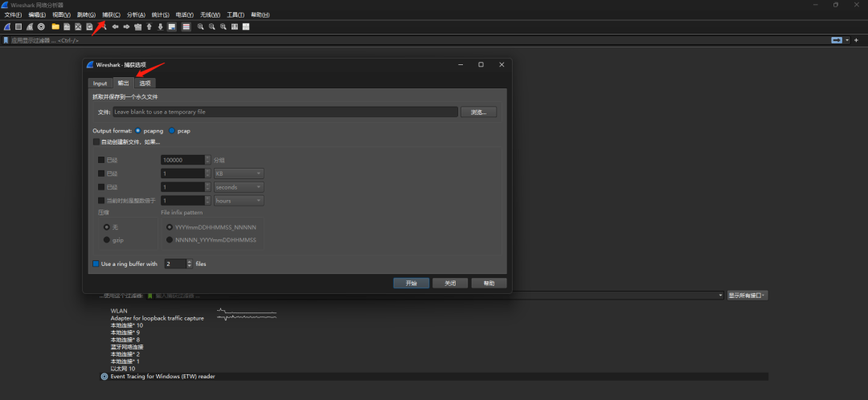Start capturing packets with the shark fin icon
Viewport: 868px width, 400px height.
[7, 27]
